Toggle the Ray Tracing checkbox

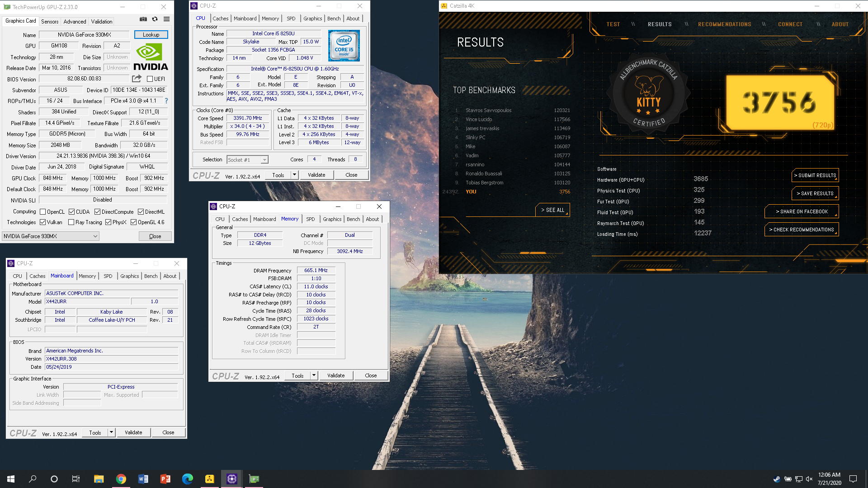71,222
